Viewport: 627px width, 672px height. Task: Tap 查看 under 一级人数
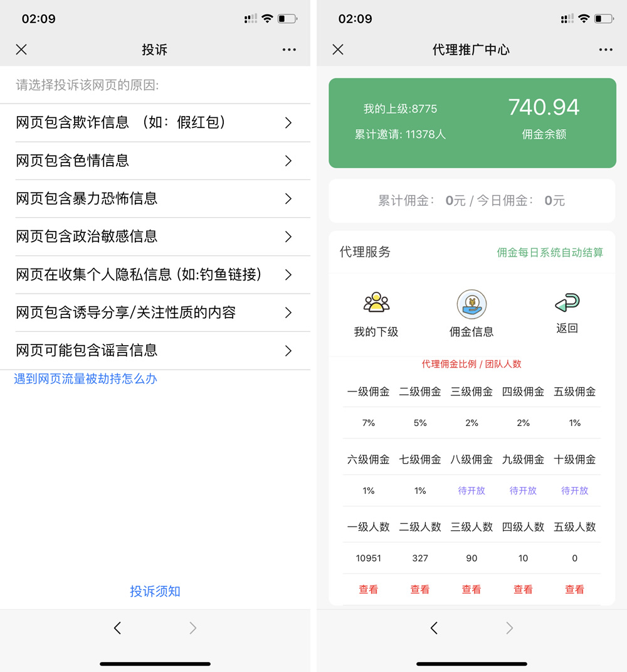368,589
